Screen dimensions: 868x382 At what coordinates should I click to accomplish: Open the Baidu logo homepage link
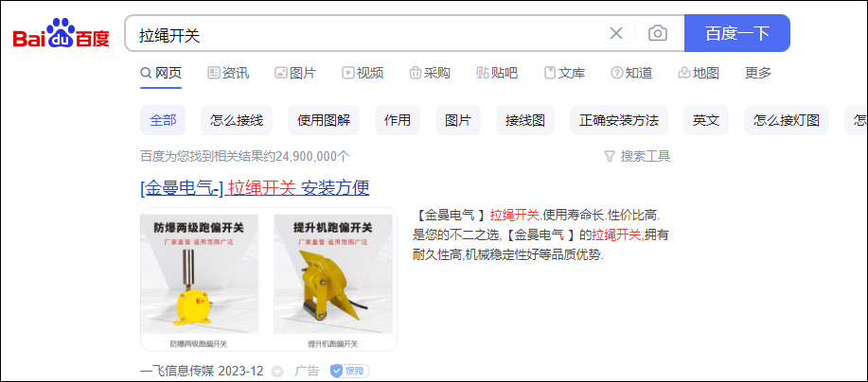point(61,33)
